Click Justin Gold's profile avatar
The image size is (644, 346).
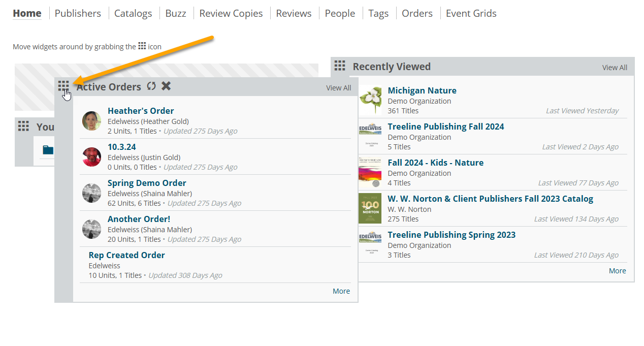pos(92,157)
